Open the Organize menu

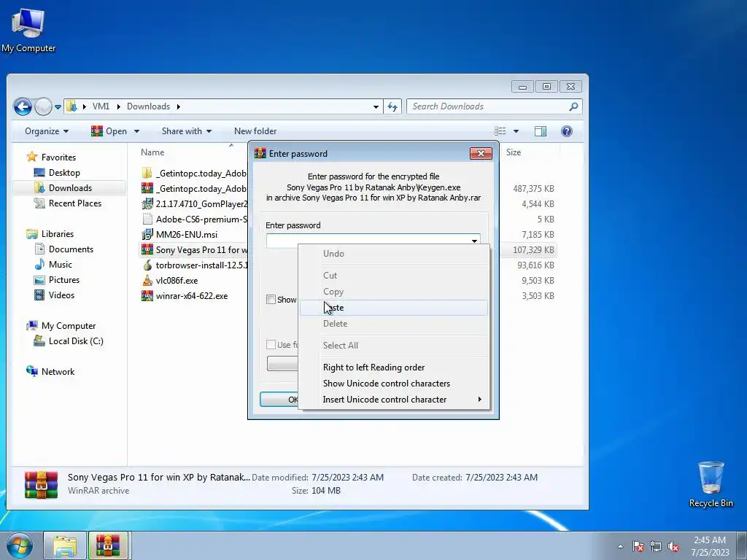[x=47, y=131]
